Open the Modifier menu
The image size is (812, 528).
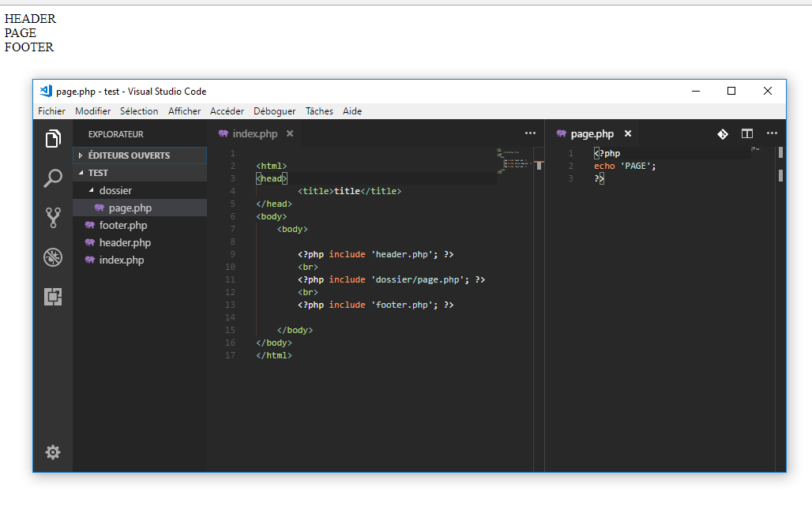pos(92,111)
